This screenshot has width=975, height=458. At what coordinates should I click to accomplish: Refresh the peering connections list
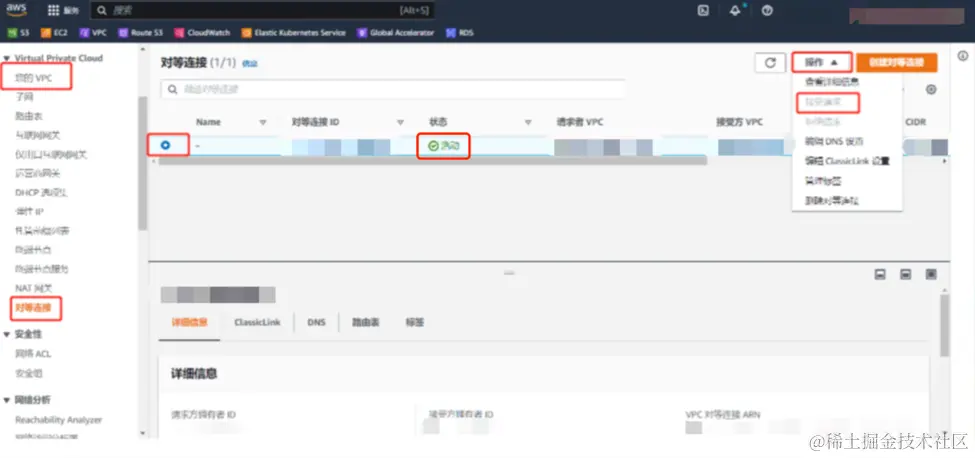(x=770, y=63)
